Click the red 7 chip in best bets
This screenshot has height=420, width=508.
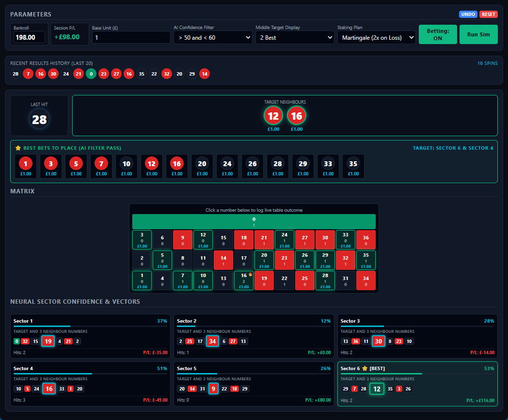coord(101,167)
